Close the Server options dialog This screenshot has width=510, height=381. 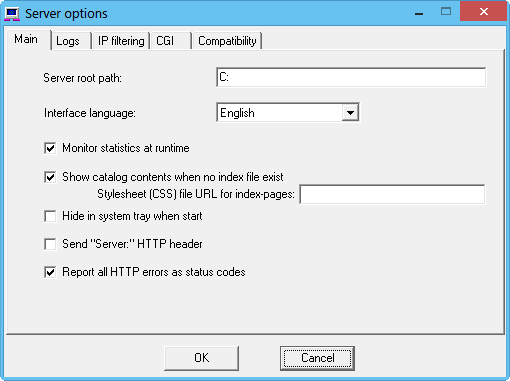click(483, 12)
